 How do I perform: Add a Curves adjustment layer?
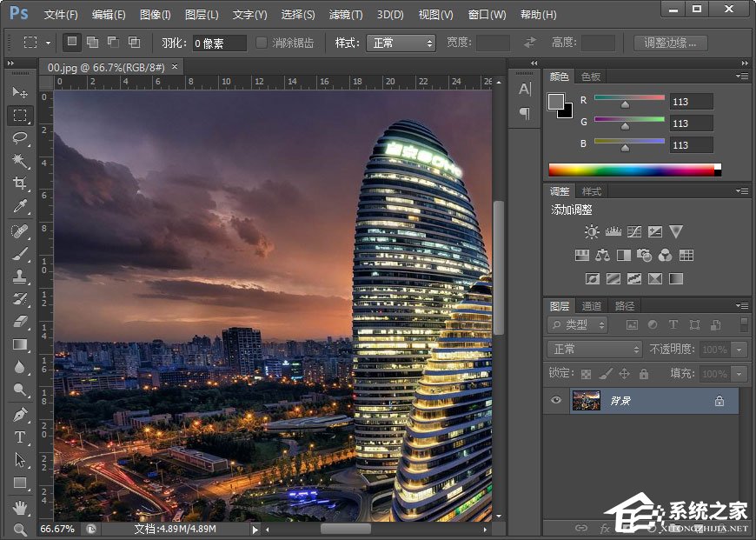[x=633, y=231]
